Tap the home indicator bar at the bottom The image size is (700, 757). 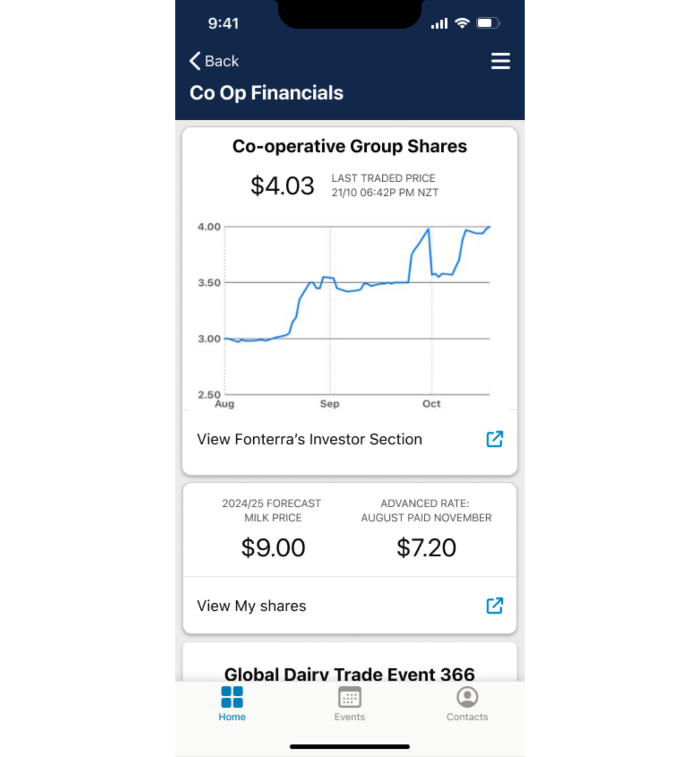(350, 746)
